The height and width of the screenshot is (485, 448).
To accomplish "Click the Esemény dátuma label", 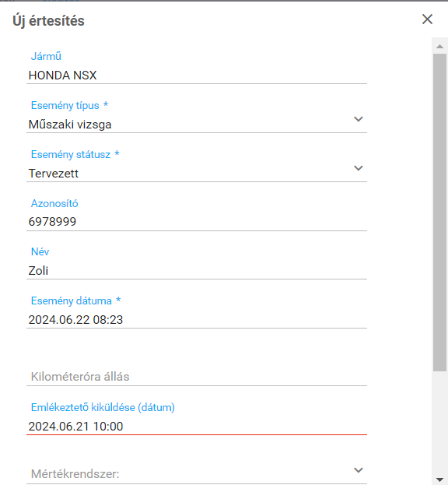I will [72, 300].
